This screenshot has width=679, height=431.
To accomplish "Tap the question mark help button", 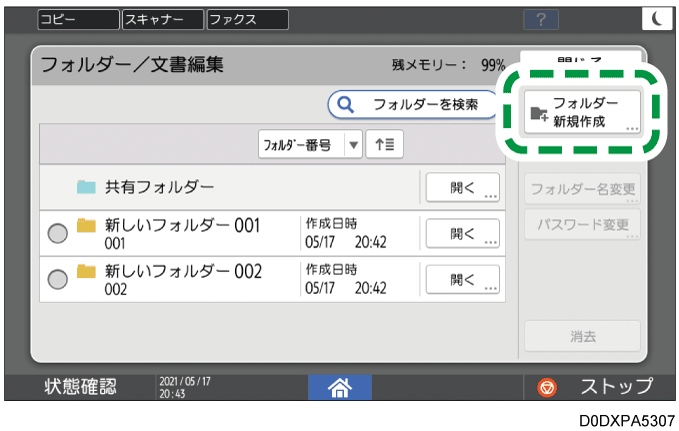I will click(x=541, y=19).
